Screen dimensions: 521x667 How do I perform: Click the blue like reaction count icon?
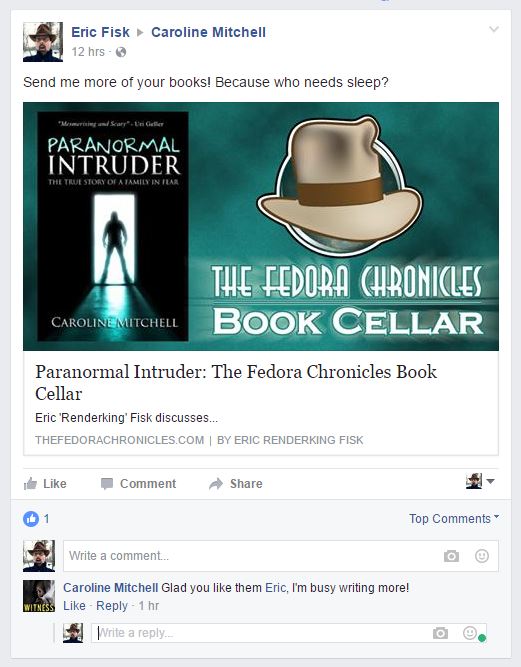[31, 519]
